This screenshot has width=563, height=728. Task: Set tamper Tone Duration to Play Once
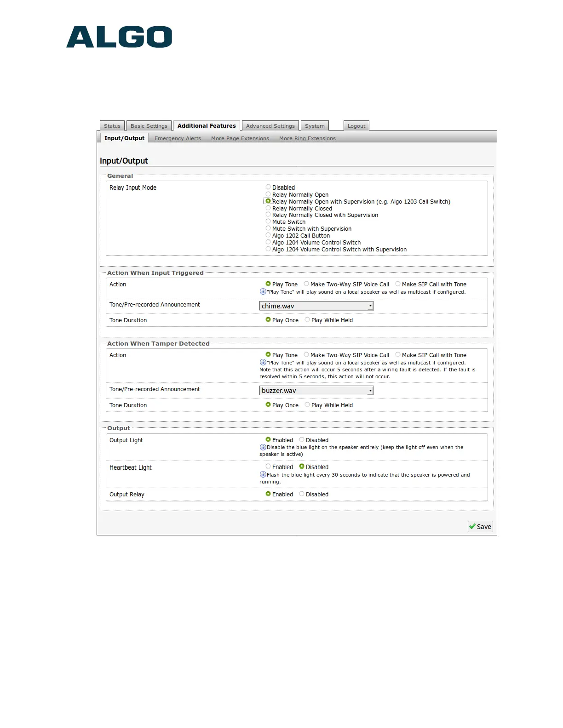[x=268, y=404]
